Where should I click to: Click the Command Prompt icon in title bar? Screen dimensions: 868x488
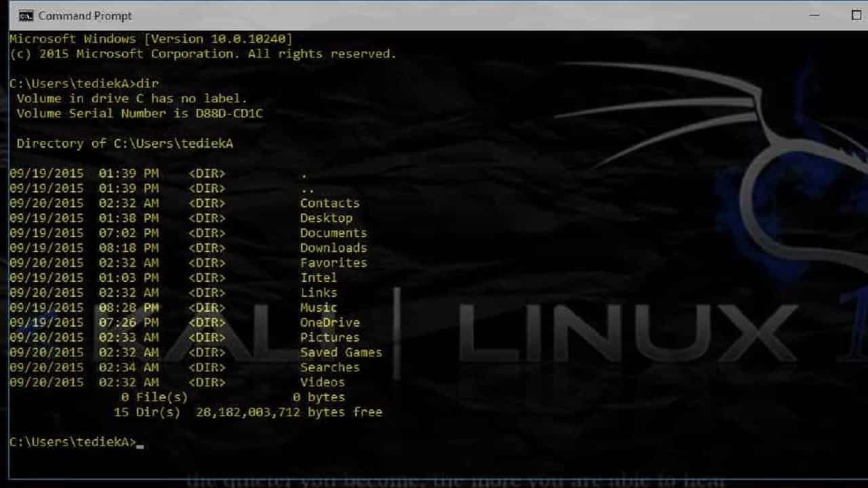click(26, 16)
